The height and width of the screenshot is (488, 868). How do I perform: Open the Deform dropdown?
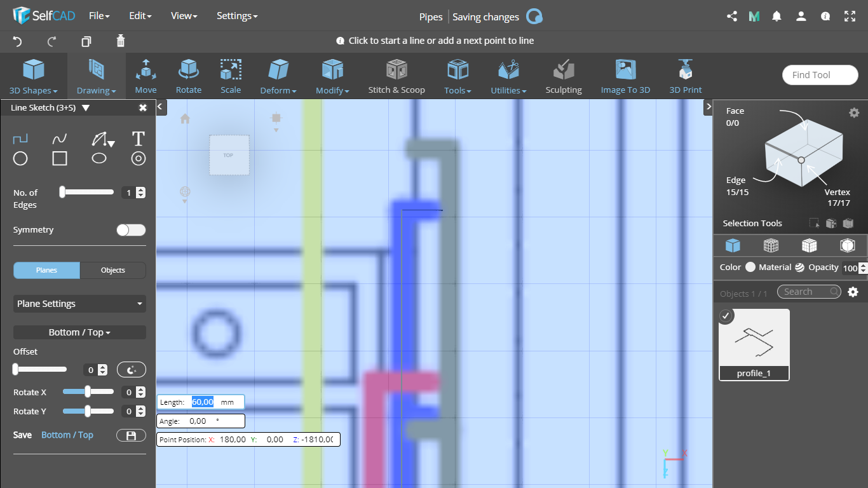[278, 76]
